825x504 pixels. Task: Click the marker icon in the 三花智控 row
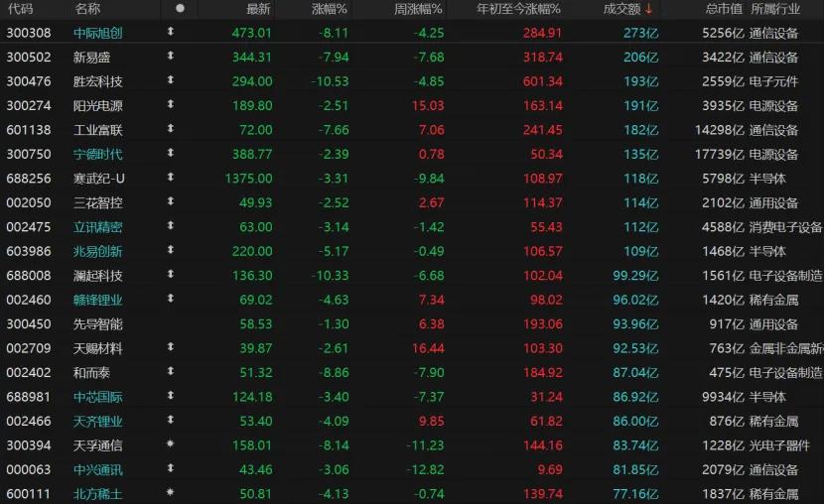point(171,201)
